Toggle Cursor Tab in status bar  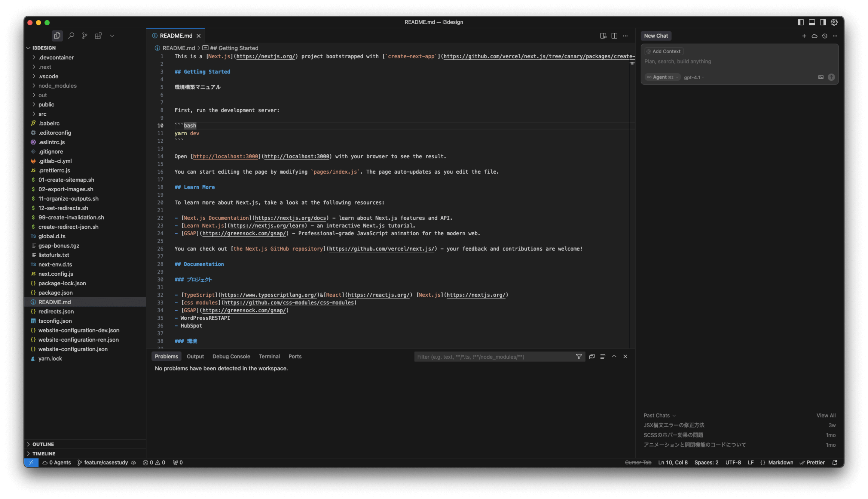pyautogui.click(x=638, y=463)
